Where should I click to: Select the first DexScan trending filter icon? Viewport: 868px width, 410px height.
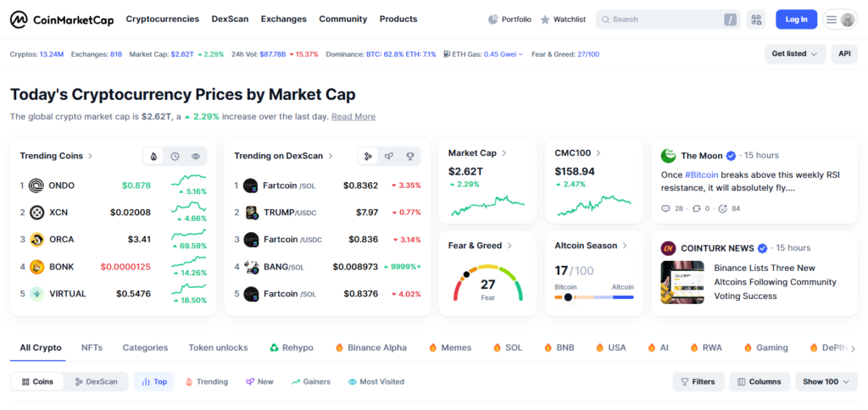368,157
